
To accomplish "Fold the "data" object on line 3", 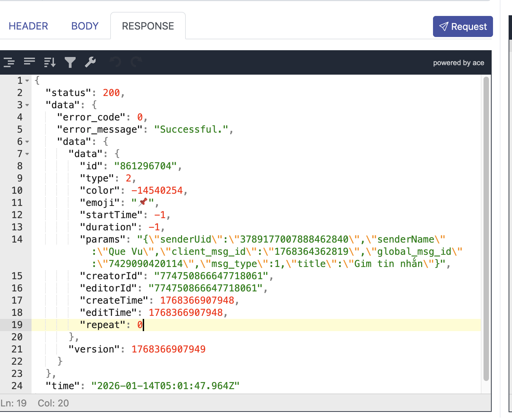I will [27, 105].
